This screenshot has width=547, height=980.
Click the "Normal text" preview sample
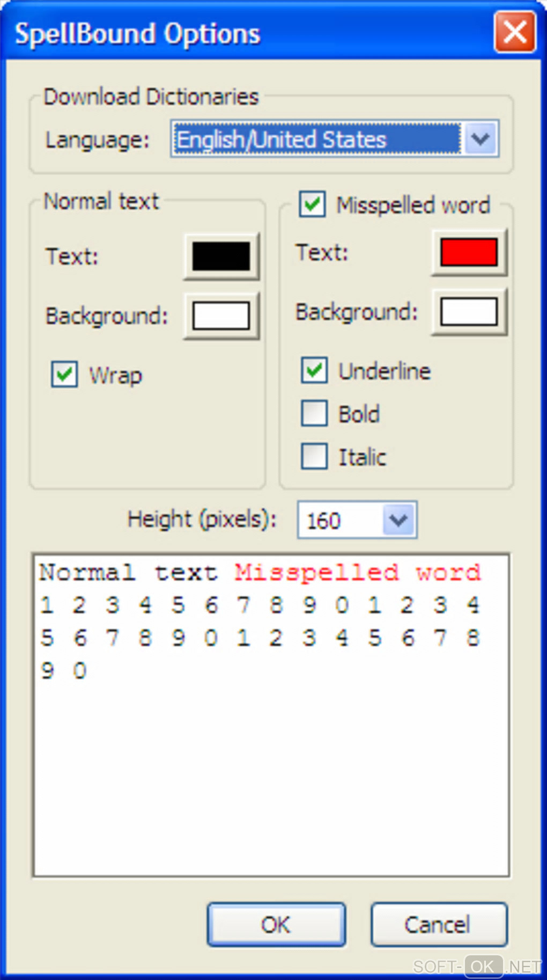click(x=129, y=573)
